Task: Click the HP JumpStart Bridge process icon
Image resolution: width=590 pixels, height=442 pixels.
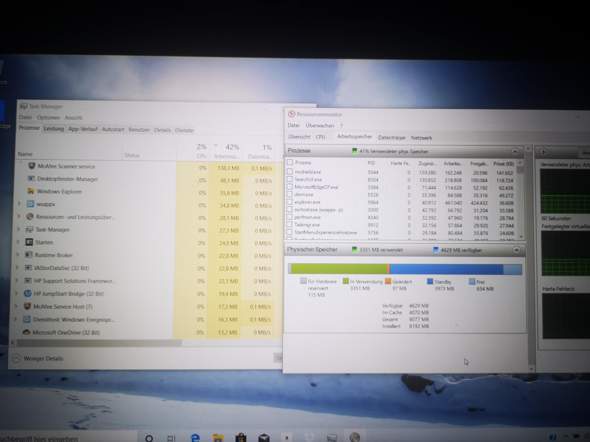Action: click(27, 293)
